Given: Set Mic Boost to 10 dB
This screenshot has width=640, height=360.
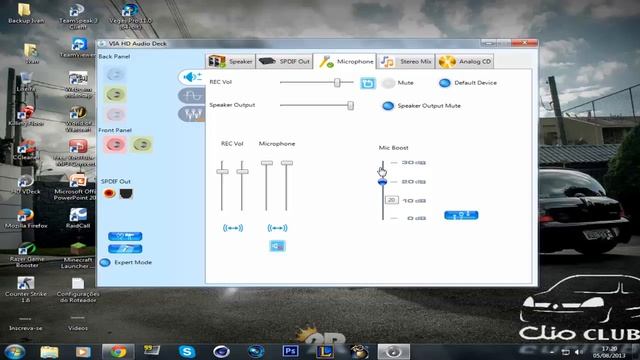Looking at the screenshot, I should [x=414, y=201].
